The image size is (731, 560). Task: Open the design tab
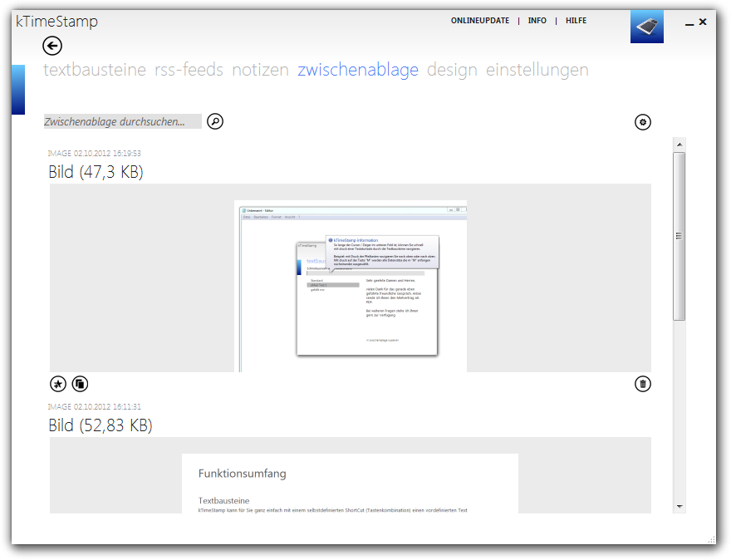pos(452,70)
